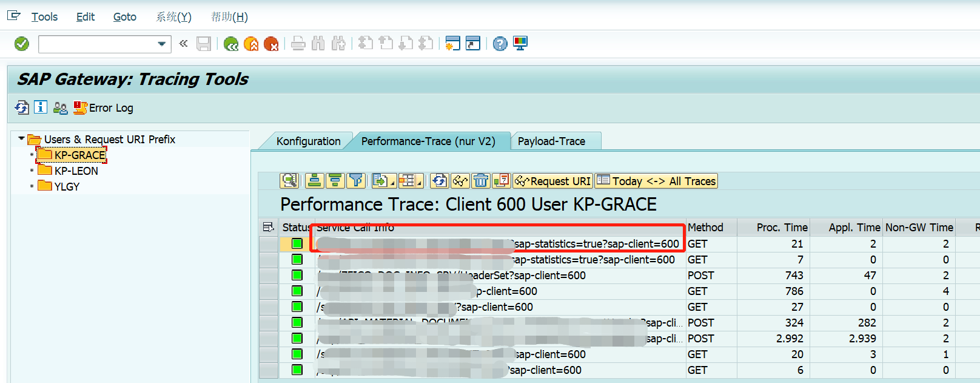Viewport: 980px width, 383px height.
Task: Click the orange Exit icon
Action: [251, 44]
